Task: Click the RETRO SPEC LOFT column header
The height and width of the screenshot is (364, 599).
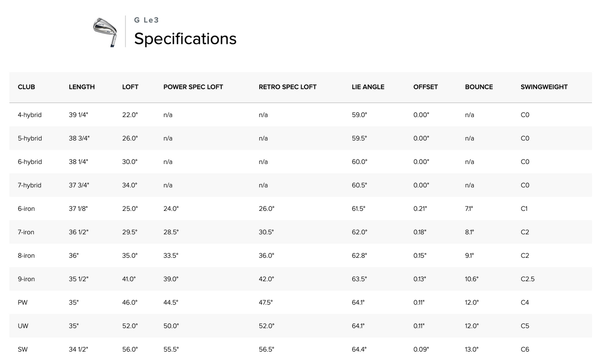Action: click(288, 87)
